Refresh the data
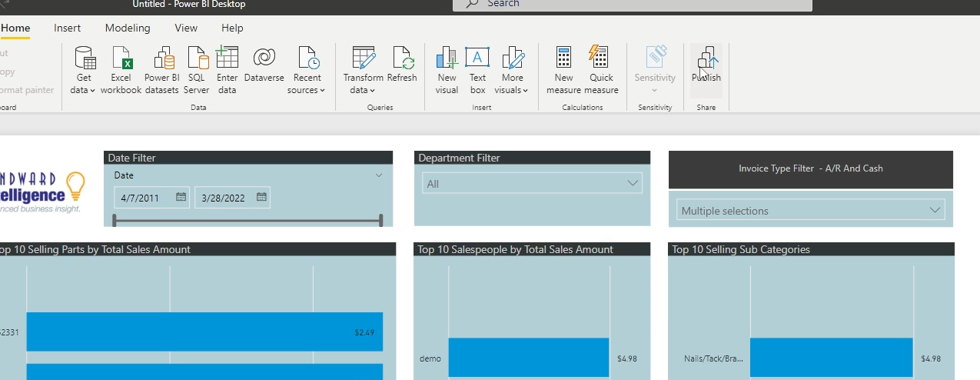Screen dimensions: 980x380 (x=402, y=65)
